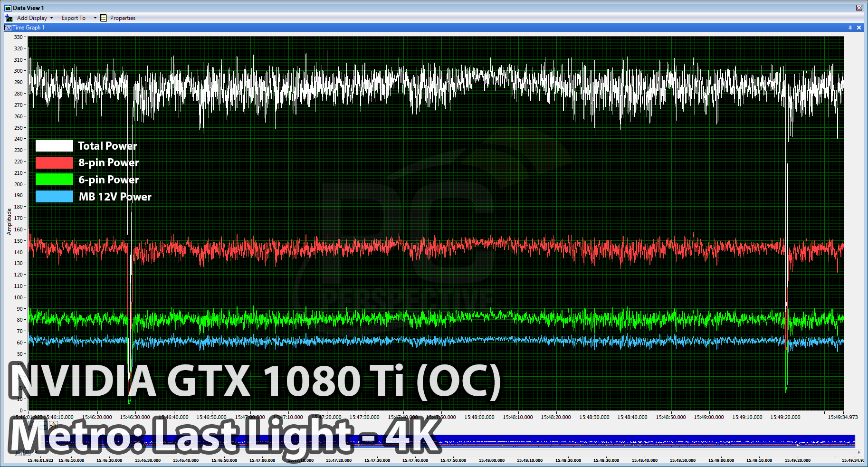Click the Data View 1 window icon

click(8, 8)
